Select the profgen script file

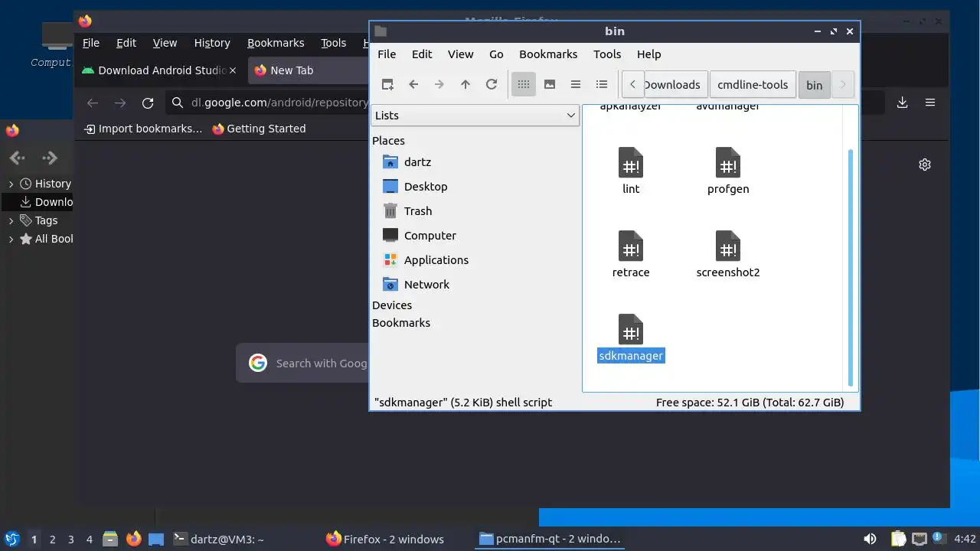point(728,171)
